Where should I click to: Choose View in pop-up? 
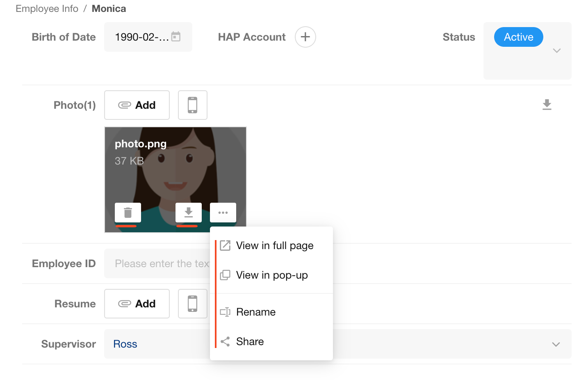(271, 275)
